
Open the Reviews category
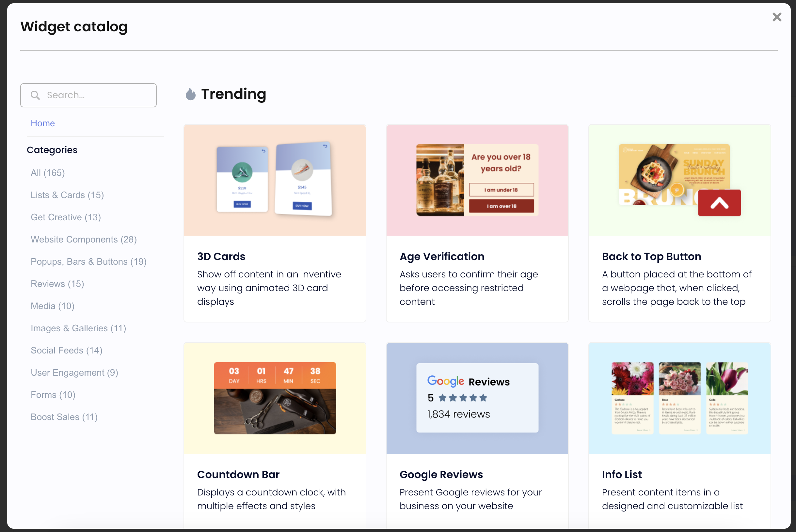pyautogui.click(x=57, y=284)
